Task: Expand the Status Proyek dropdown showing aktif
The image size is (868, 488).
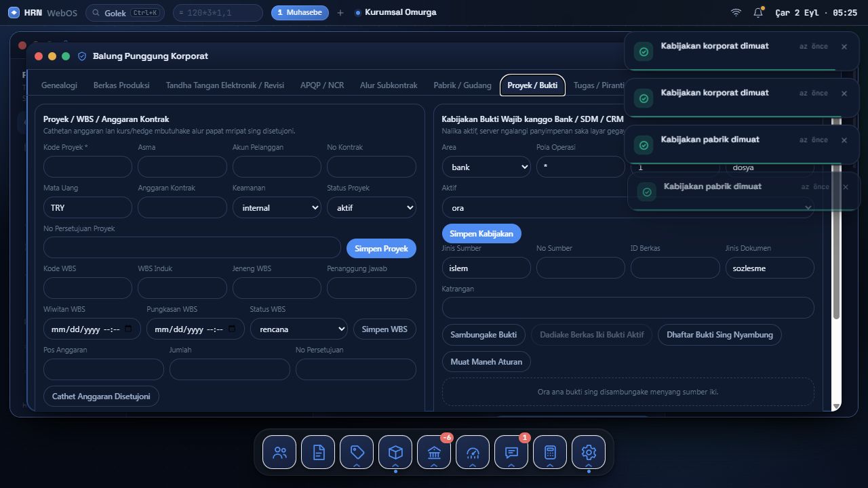Action: [x=372, y=207]
